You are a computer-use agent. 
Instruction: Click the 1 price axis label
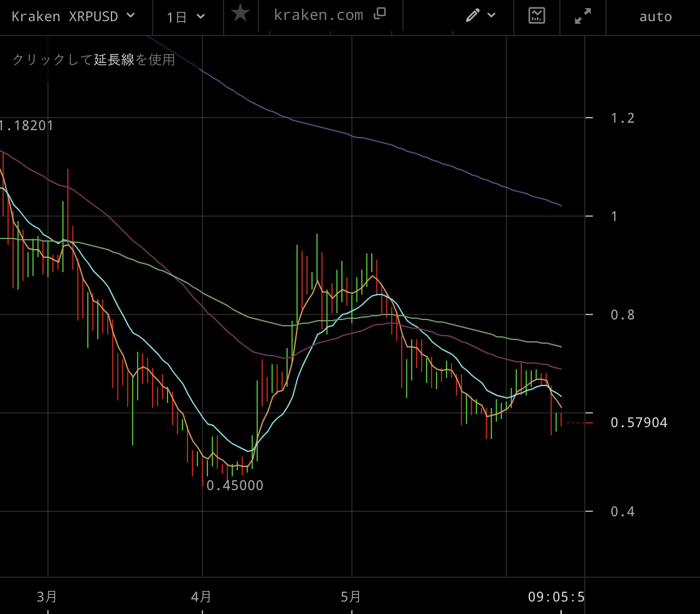click(x=614, y=216)
